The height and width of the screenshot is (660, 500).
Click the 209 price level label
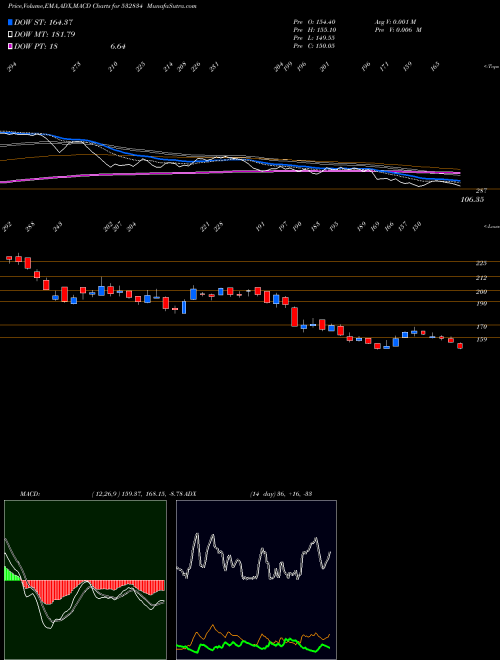[481, 292]
